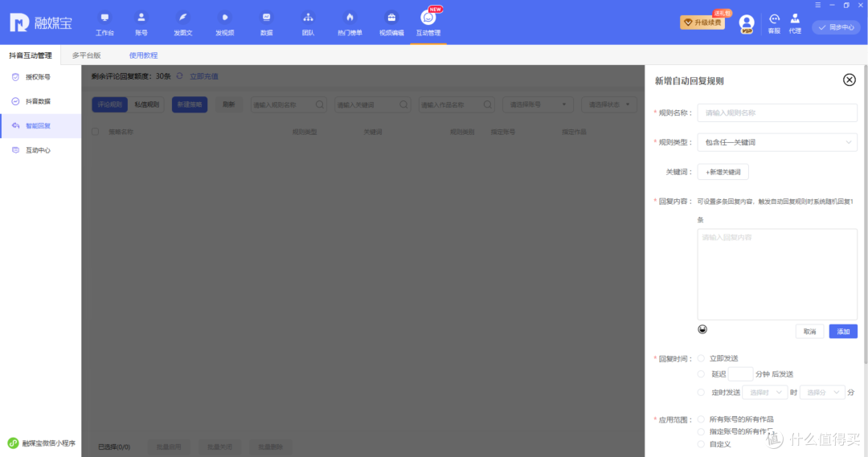Select 延迟 minutes radio option

(701, 374)
